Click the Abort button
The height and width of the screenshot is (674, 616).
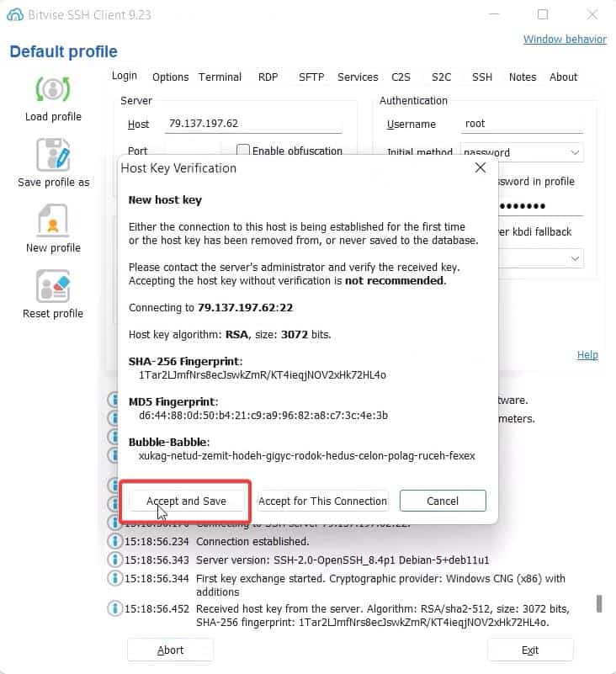(170, 650)
